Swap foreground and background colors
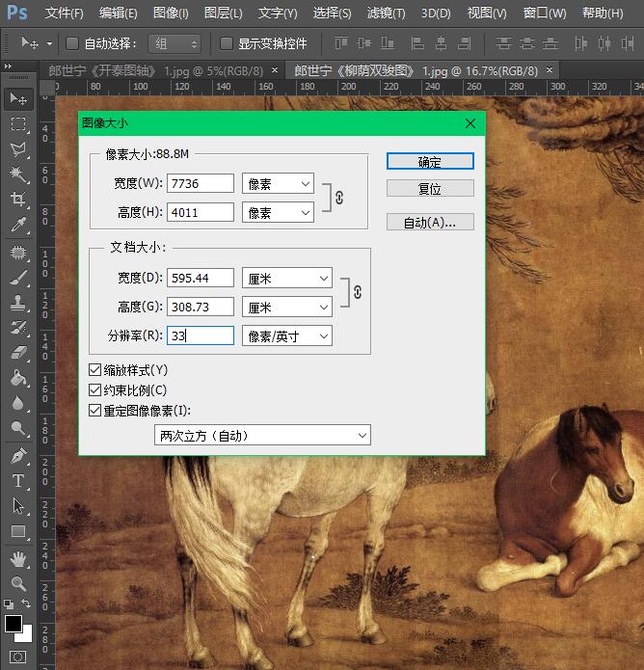The height and width of the screenshot is (670, 644). [x=26, y=603]
